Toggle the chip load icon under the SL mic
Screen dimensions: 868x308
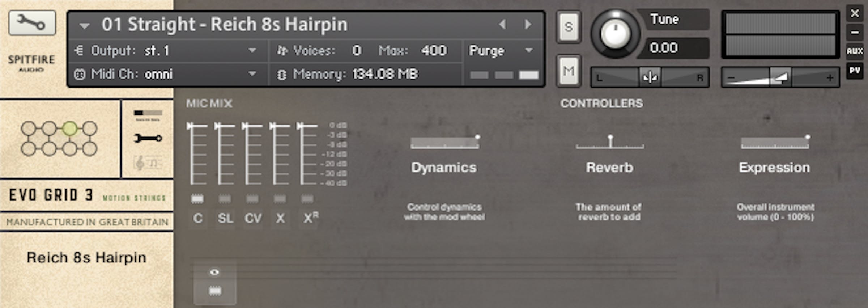coord(225,198)
